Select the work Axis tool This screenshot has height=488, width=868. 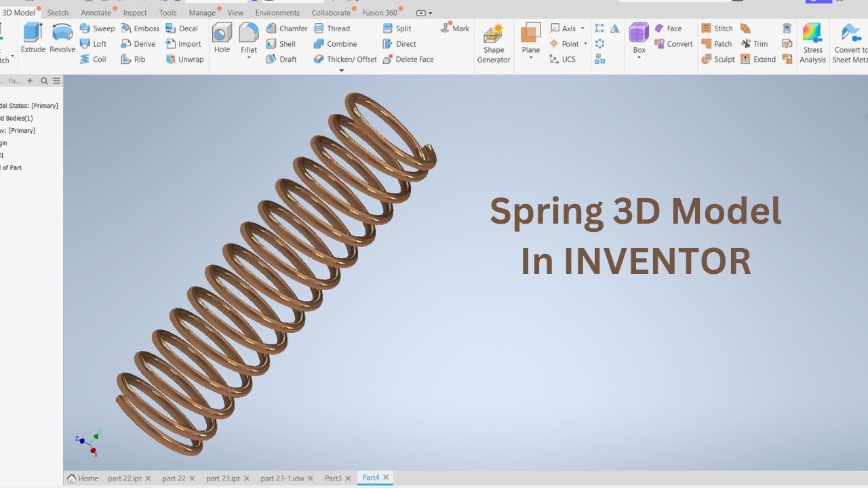point(563,28)
